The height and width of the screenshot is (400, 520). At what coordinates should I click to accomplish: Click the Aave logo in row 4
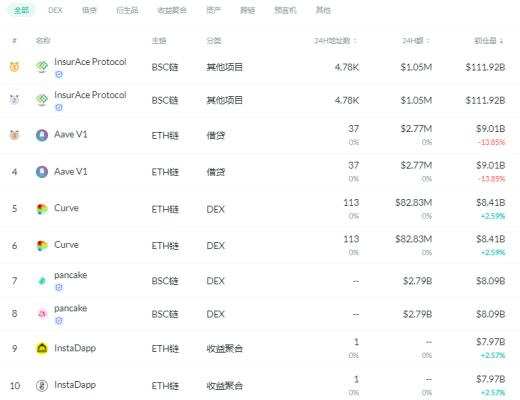click(42, 172)
